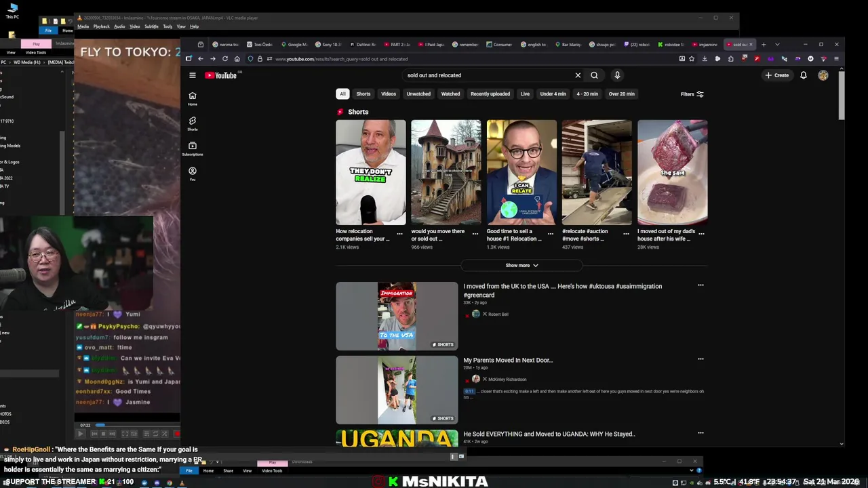The height and width of the screenshot is (488, 868).
Task: Select the Recently uploaded filter chip
Action: (x=490, y=94)
